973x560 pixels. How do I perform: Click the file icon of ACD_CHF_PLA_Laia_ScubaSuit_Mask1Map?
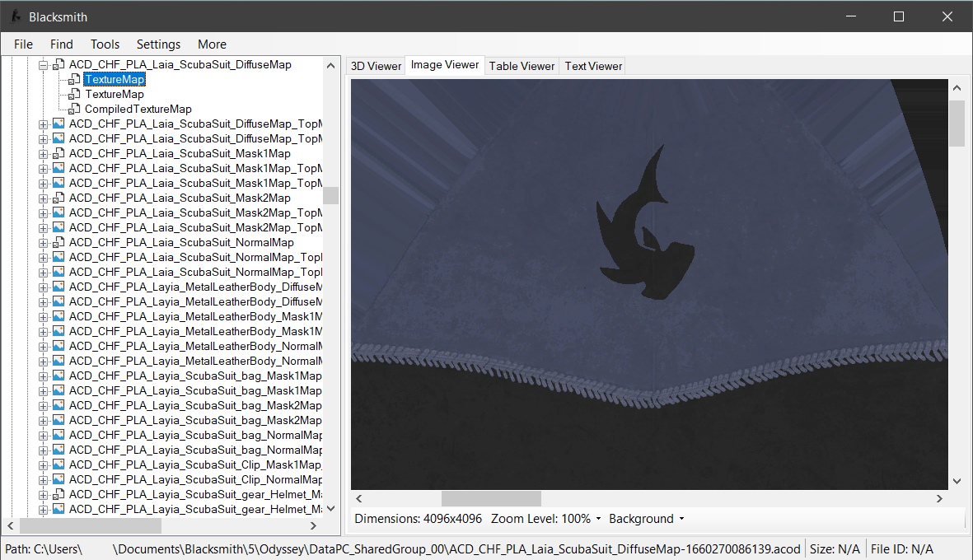pos(59,154)
